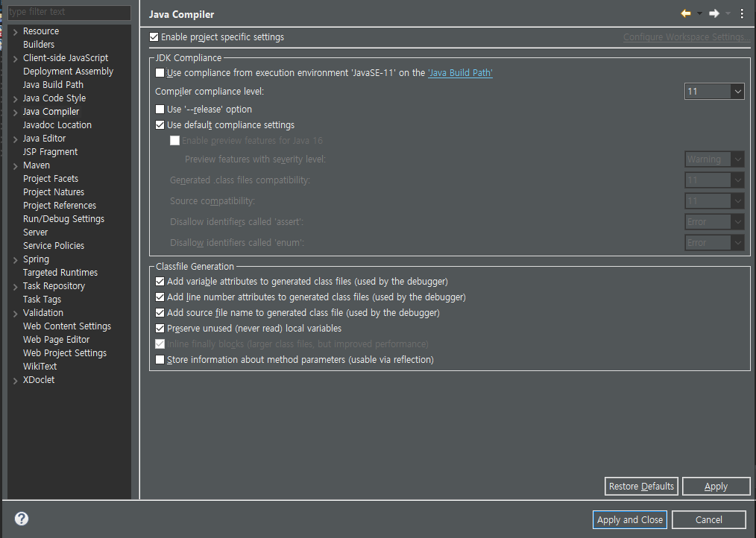Image resolution: width=756 pixels, height=538 pixels.
Task: Click Apply and Close
Action: coord(630,519)
